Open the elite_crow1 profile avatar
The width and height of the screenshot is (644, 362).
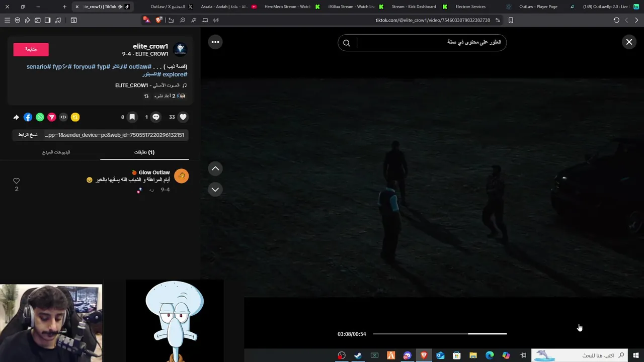tap(180, 50)
